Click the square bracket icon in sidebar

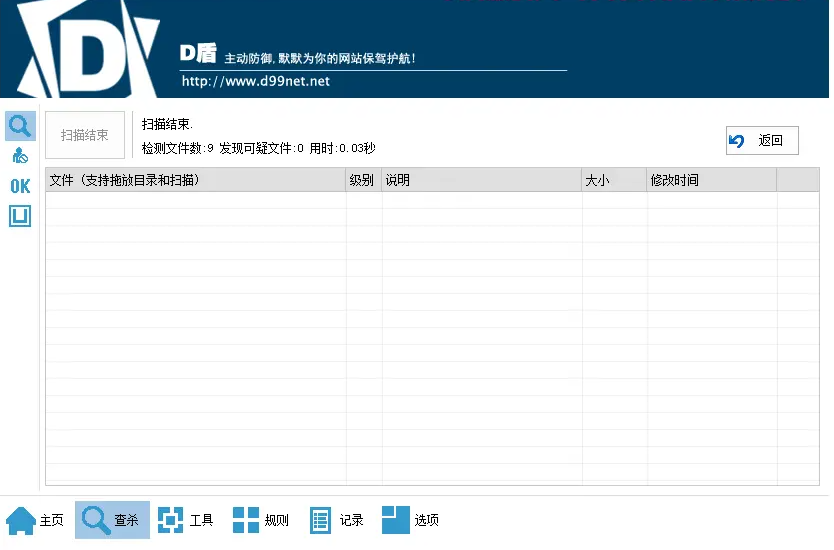(20, 216)
